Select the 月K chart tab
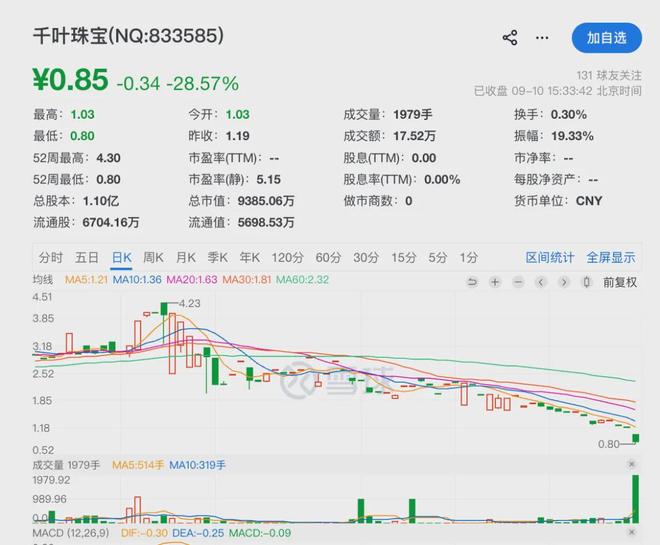The width and height of the screenshot is (660, 545). 186,257
